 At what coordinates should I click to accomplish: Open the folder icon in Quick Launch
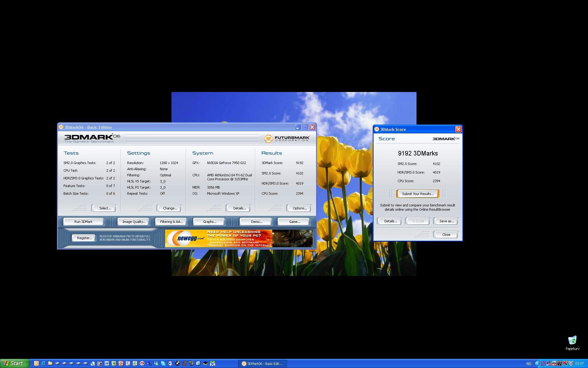tap(51, 363)
